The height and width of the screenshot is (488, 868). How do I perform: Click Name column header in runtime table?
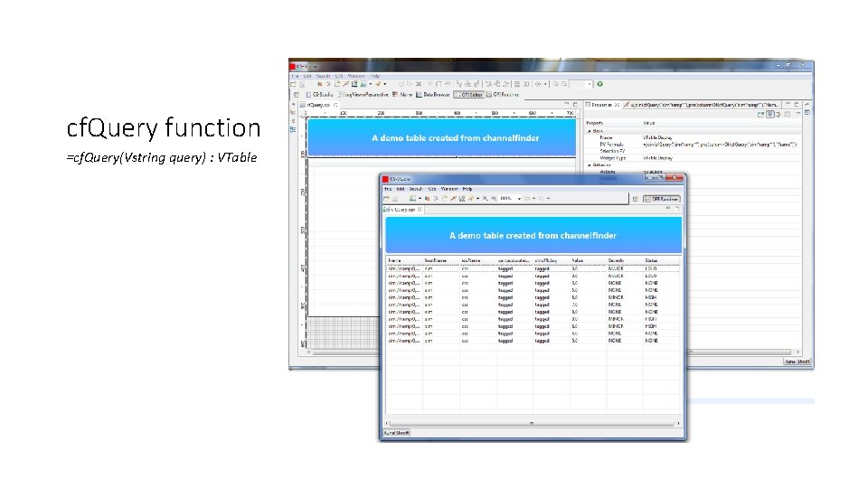404,260
